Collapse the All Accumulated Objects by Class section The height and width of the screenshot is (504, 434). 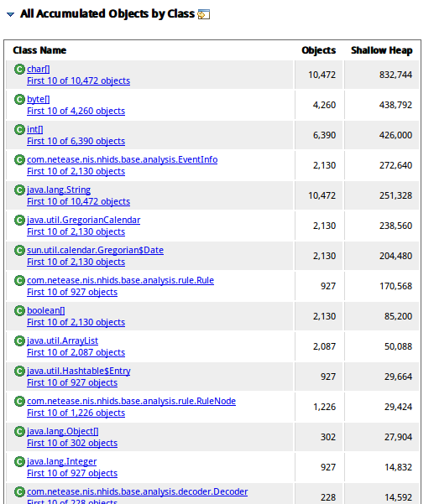point(10,14)
